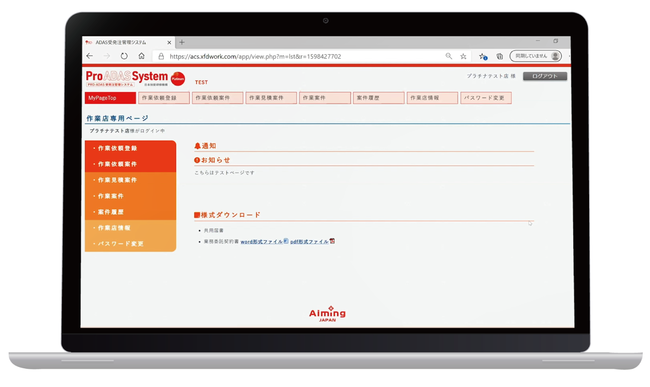Image resolution: width=650 pixels, height=387 pixels.
Task: Maximize the browser window
Action: coord(555,41)
